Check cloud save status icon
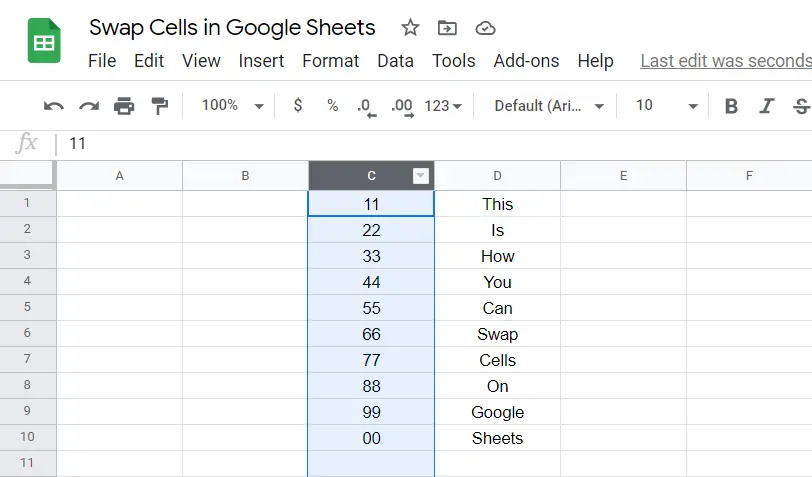Viewport: 812px width, 477px height. click(485, 28)
